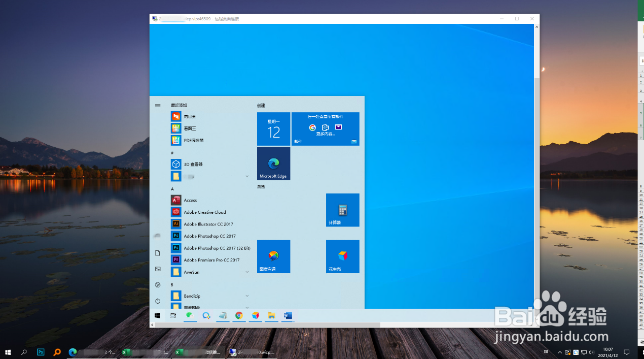644x359 pixels.
Task: Open WeChat on the remote taskbar
Action: click(190, 315)
